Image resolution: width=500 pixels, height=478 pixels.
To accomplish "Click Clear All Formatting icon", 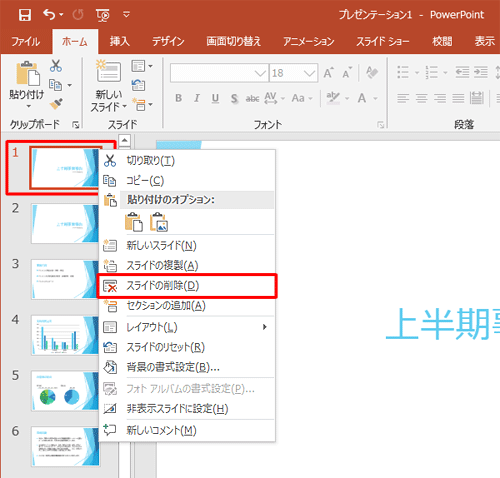I will point(372,72).
